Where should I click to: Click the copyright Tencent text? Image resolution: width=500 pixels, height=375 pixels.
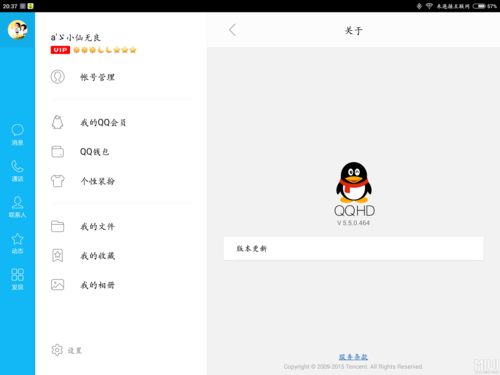(353, 367)
